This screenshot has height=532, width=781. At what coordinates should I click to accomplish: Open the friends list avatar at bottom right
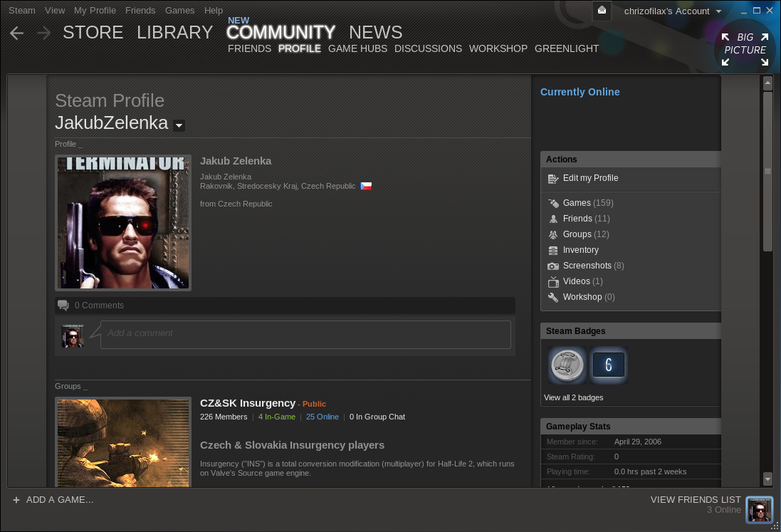[759, 510]
